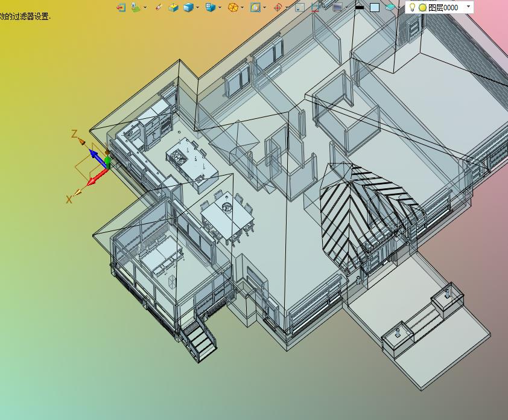The height and width of the screenshot is (420, 508).
Task: Select the blue solid cube icon
Action: coord(188,7)
